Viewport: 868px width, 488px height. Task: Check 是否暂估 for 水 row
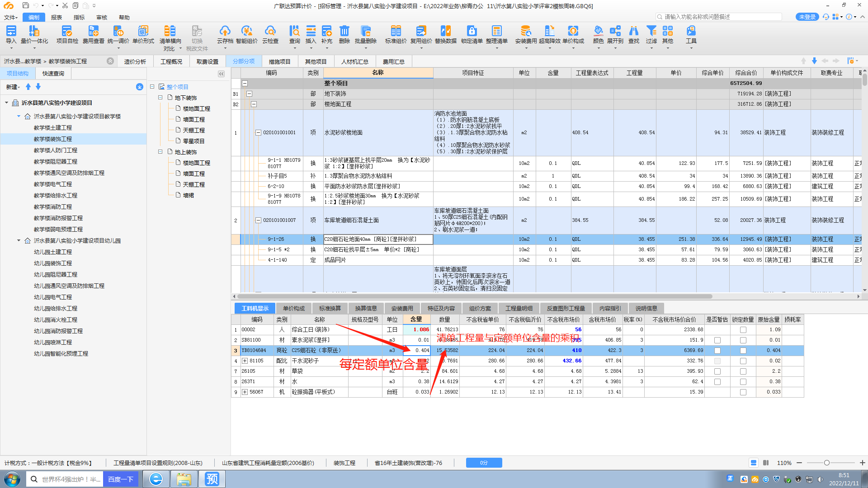coord(717,382)
